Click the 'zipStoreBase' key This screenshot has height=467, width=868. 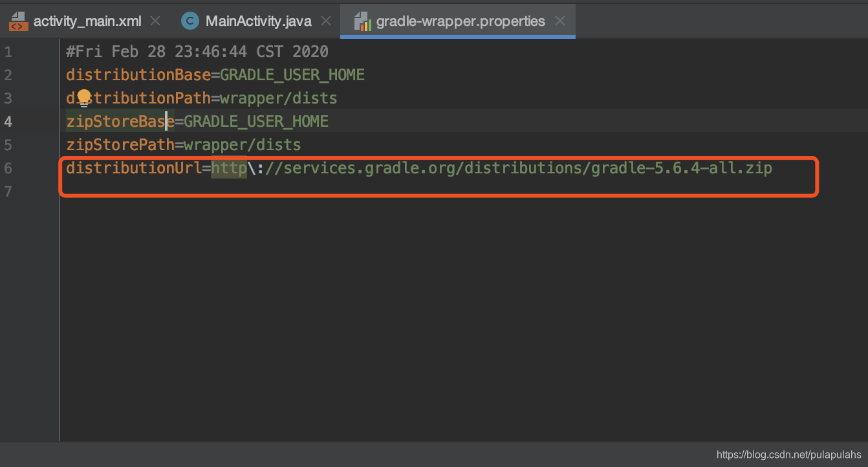pos(120,122)
